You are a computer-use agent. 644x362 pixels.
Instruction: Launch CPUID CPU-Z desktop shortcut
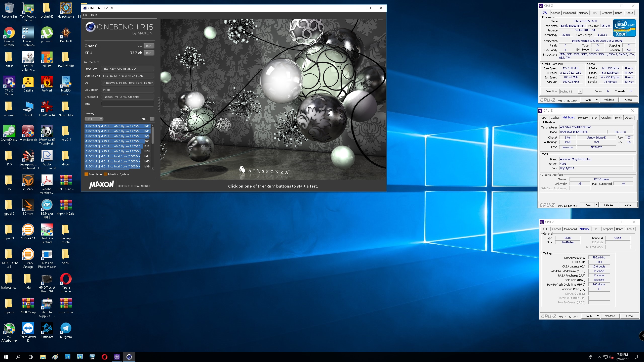tap(9, 86)
